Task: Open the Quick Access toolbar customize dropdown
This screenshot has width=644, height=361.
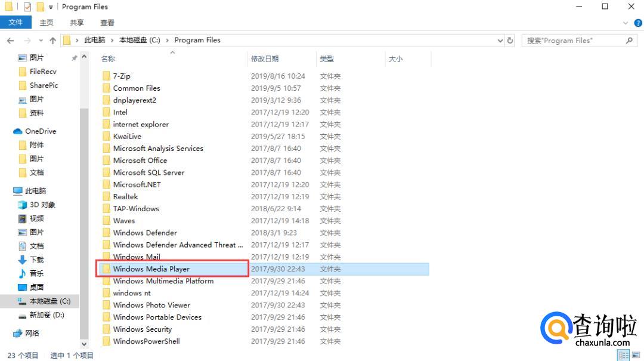Action: [51, 7]
